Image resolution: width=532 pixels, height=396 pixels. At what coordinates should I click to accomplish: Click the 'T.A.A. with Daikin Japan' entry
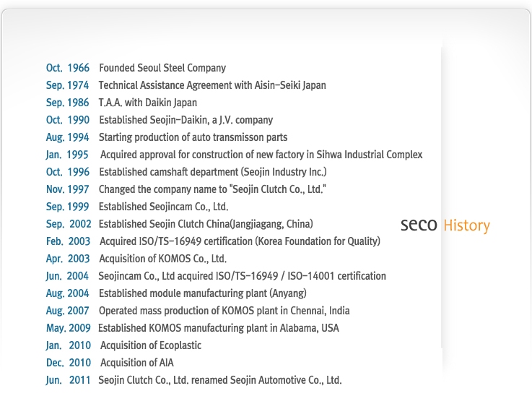147,103
